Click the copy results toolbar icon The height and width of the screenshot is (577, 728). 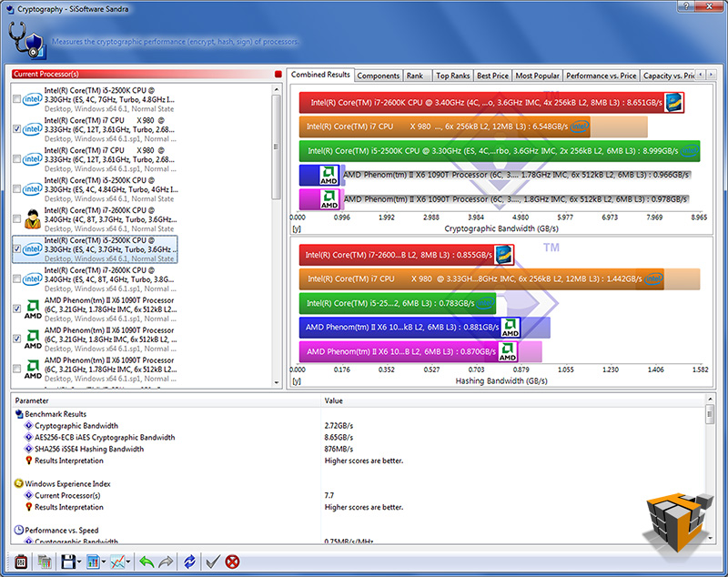[x=45, y=562]
